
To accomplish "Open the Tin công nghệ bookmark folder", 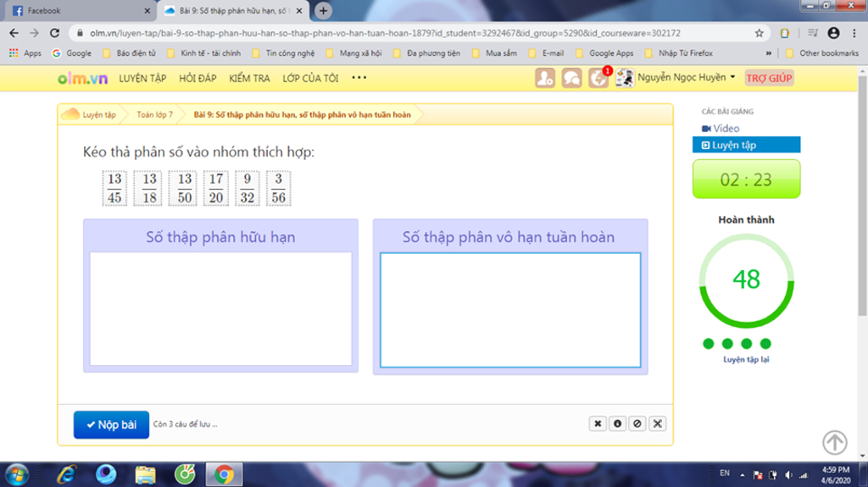I will 283,53.
